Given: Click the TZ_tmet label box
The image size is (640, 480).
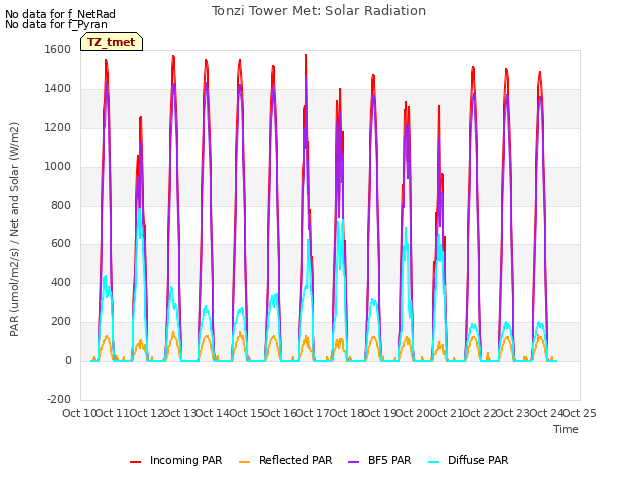Looking at the screenshot, I should pos(111,42).
